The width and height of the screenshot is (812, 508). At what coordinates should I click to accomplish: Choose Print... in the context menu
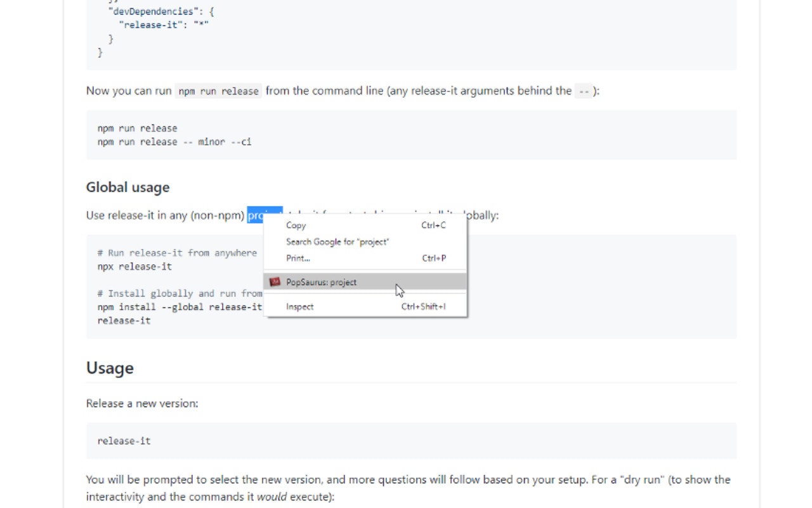[365, 258]
